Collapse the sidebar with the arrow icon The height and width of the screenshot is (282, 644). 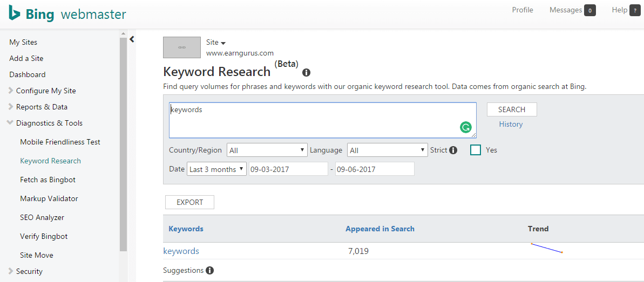point(132,39)
